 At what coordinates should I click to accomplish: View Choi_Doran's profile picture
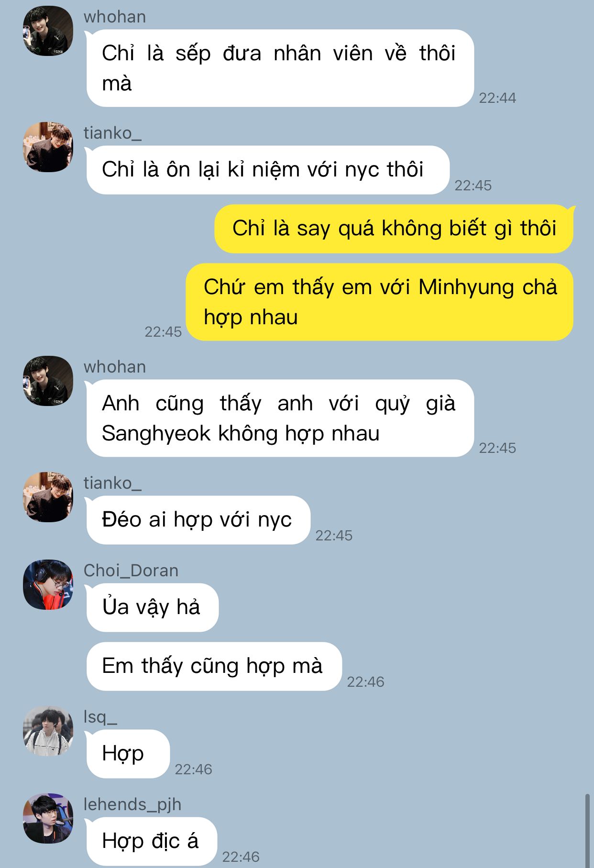48,584
